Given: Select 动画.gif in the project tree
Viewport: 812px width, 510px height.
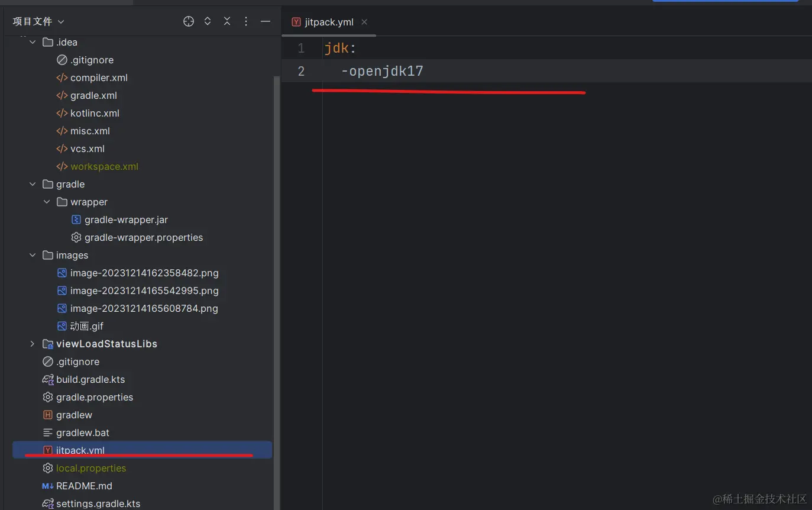Looking at the screenshot, I should coord(87,326).
